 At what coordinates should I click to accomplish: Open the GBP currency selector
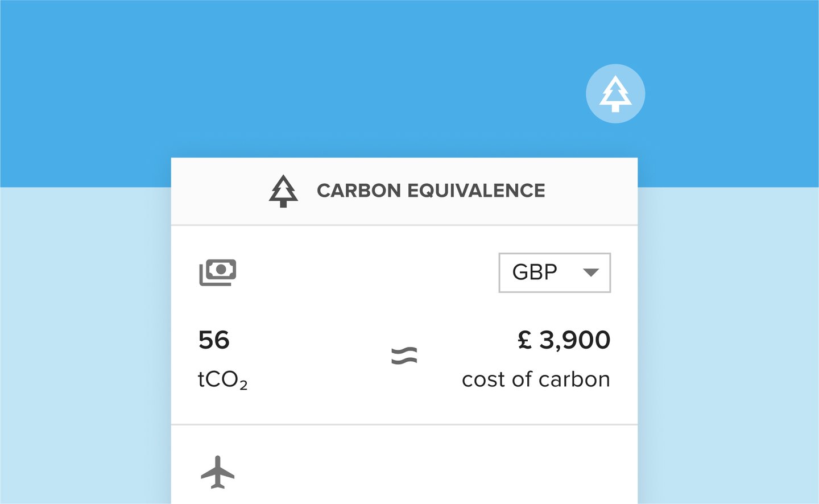click(535, 272)
